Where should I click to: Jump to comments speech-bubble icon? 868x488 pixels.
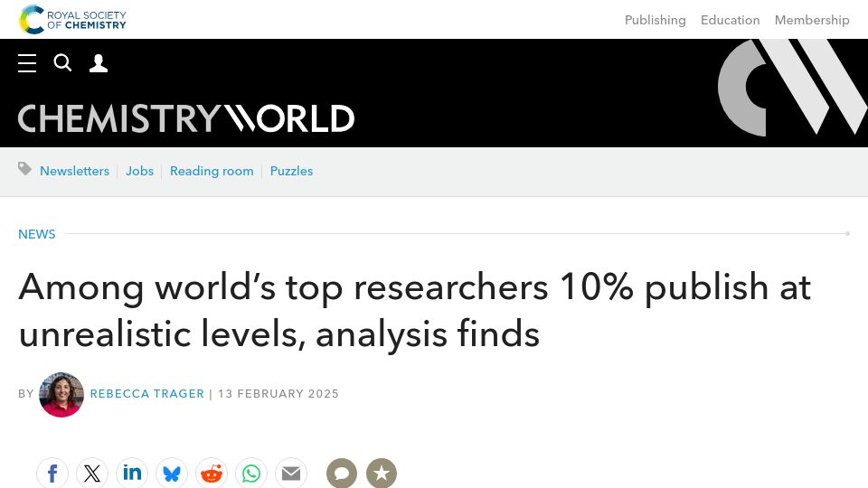click(342, 474)
